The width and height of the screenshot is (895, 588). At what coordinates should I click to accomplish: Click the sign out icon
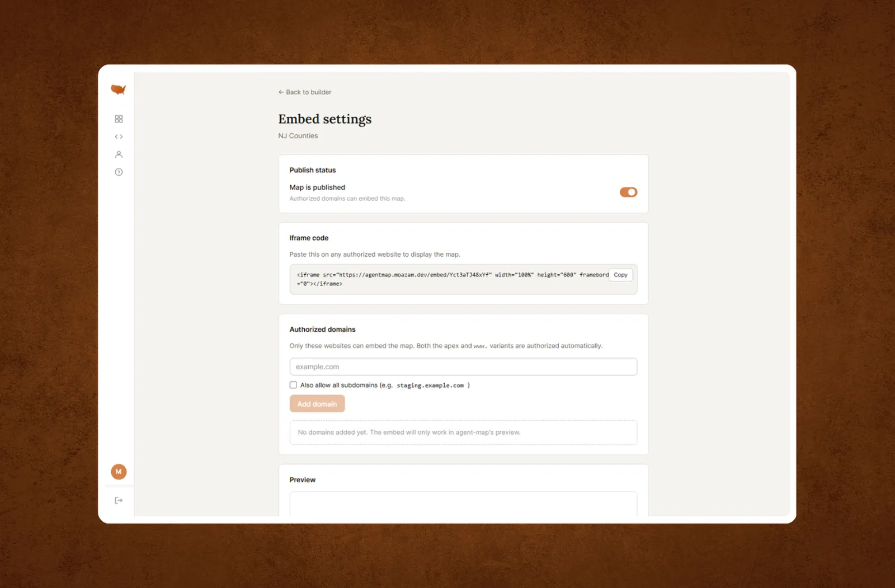pyautogui.click(x=119, y=501)
